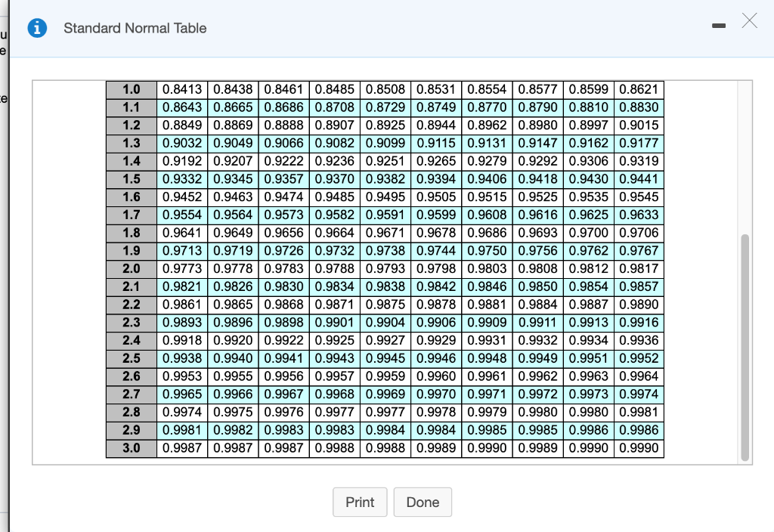774x532 pixels.
Task: Click the blue information icon
Action: pyautogui.click(x=37, y=28)
